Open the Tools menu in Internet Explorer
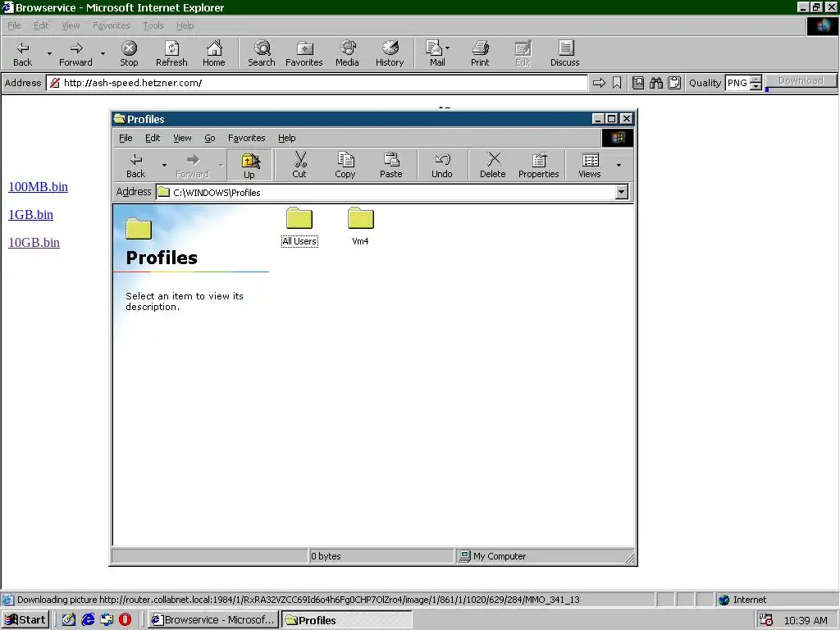This screenshot has height=630, width=840. pos(153,25)
